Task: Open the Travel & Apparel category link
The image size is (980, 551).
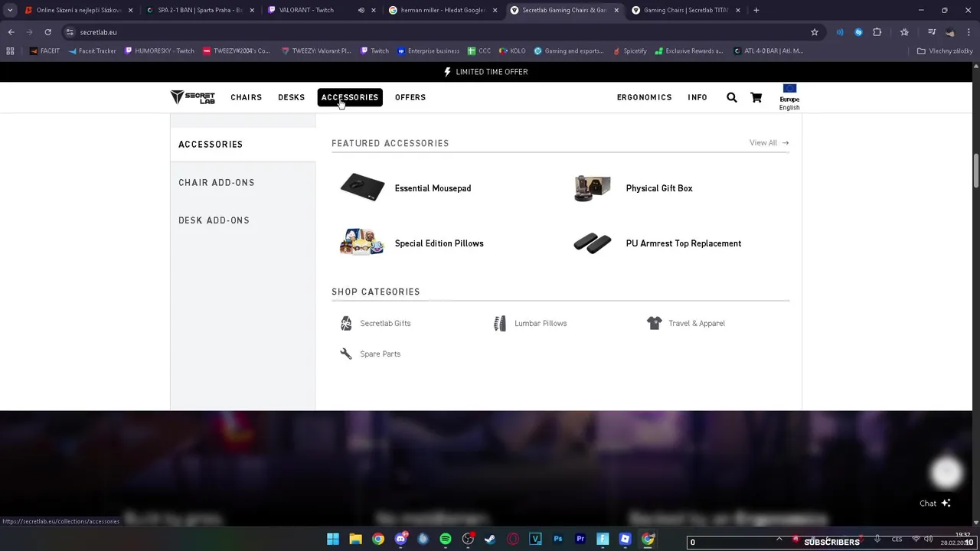Action: point(697,324)
